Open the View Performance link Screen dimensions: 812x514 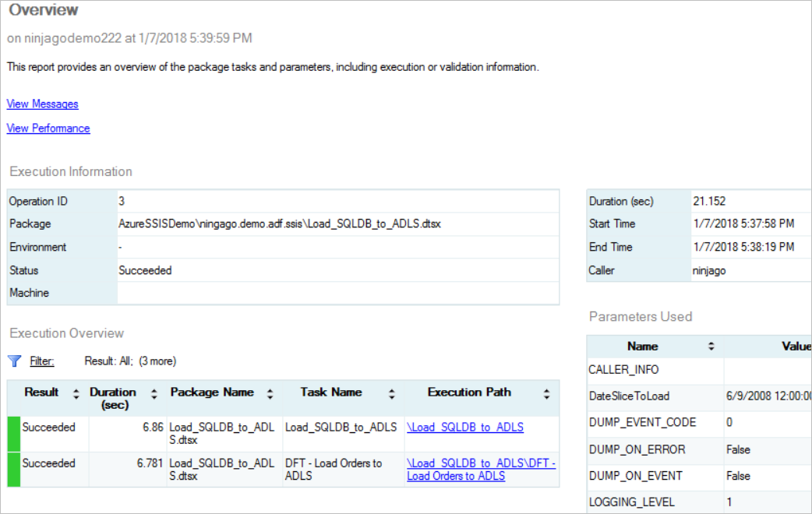point(48,128)
